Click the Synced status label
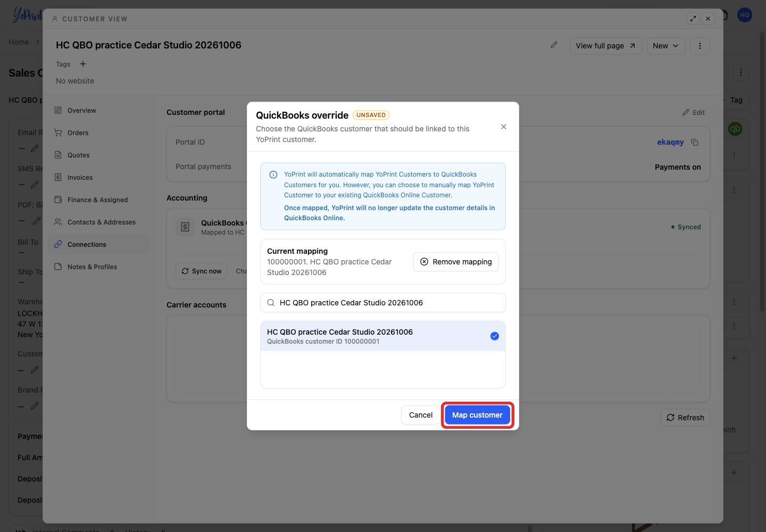This screenshot has height=532, width=766. [686, 227]
